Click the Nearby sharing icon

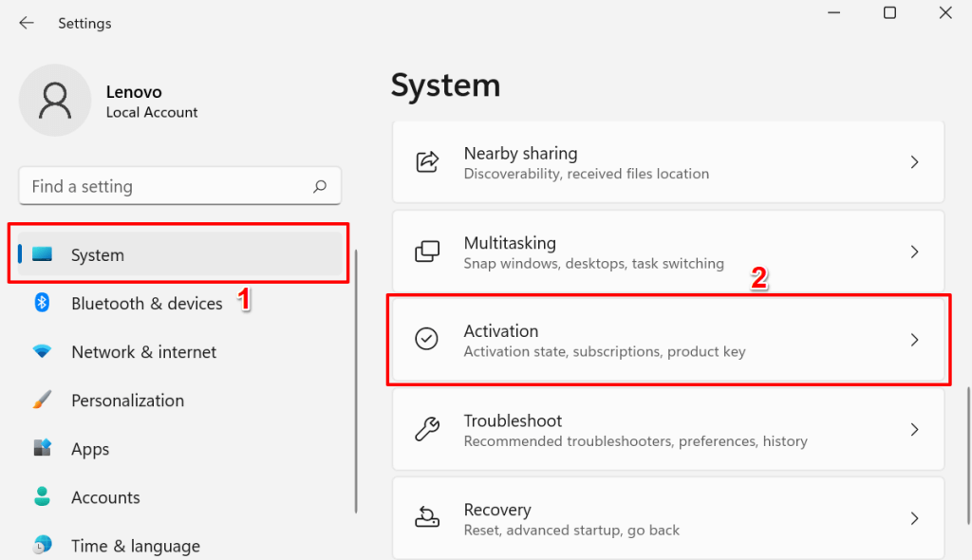427,162
